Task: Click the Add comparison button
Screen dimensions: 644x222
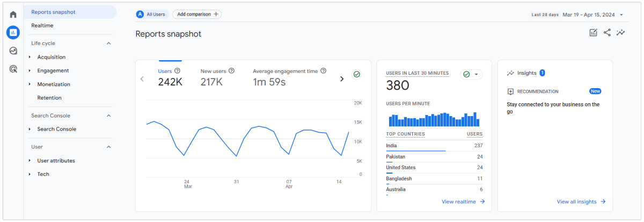Action: (x=196, y=15)
